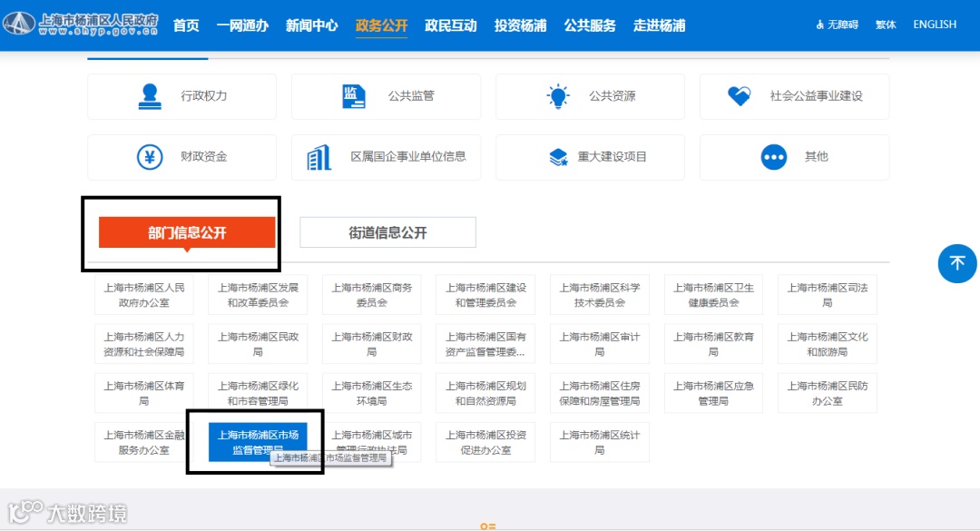This screenshot has height=531, width=980.
Task: Open the 走进杨浦 navigation item
Action: [x=660, y=25]
